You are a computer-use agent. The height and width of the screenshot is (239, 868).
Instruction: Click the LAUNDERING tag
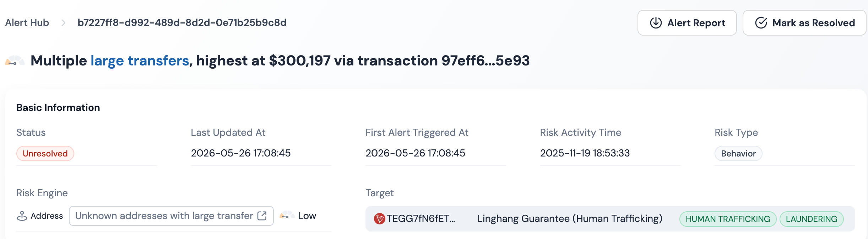(x=812, y=219)
